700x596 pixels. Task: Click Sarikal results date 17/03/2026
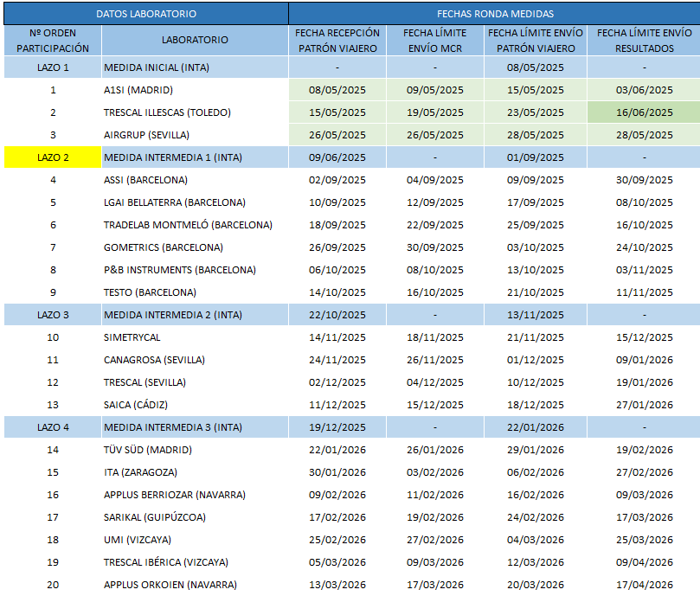click(645, 517)
